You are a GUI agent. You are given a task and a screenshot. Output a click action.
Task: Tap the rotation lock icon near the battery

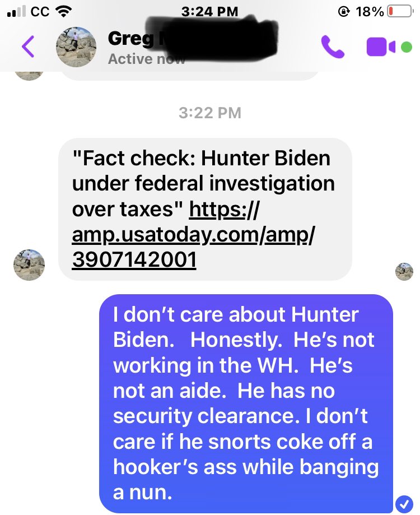[343, 12]
